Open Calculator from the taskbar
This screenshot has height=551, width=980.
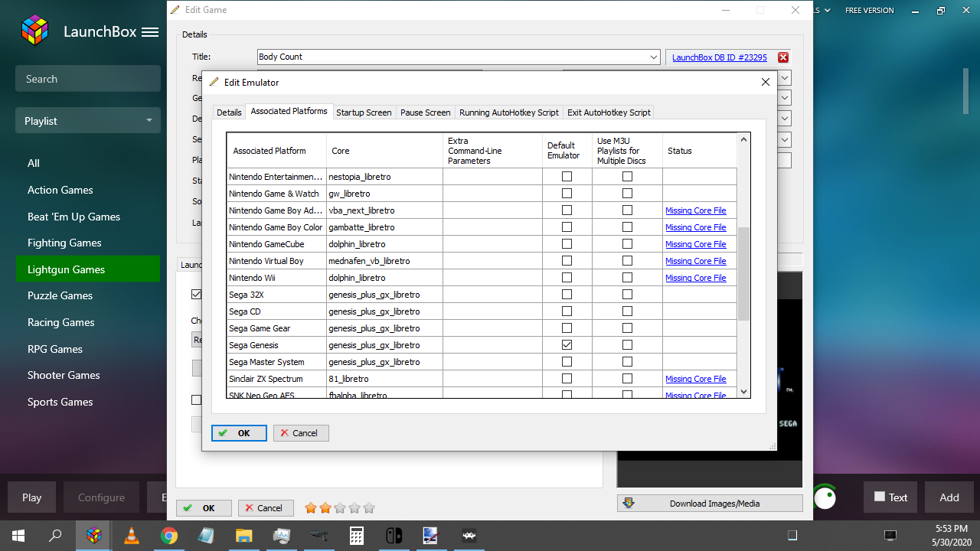357,536
